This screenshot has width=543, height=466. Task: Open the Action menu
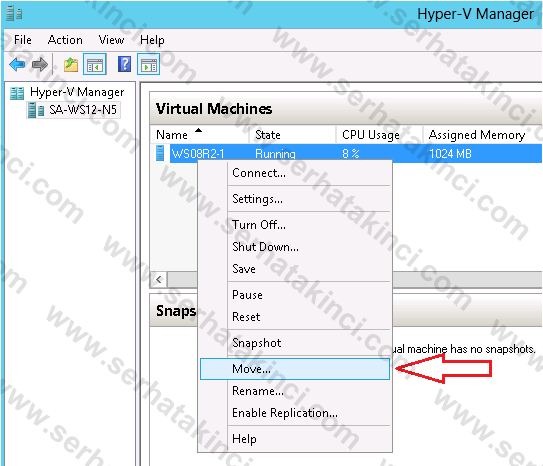point(65,40)
